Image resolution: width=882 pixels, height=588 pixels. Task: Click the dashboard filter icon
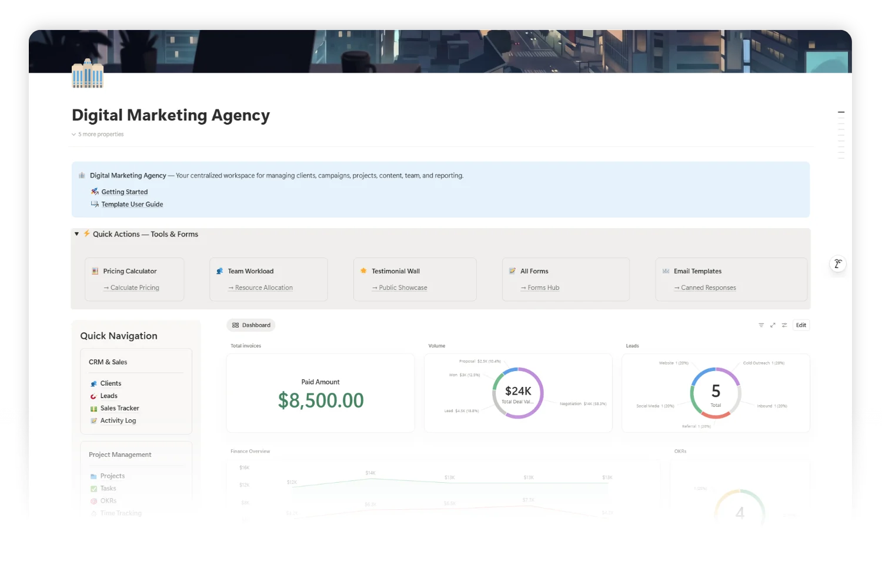761,325
